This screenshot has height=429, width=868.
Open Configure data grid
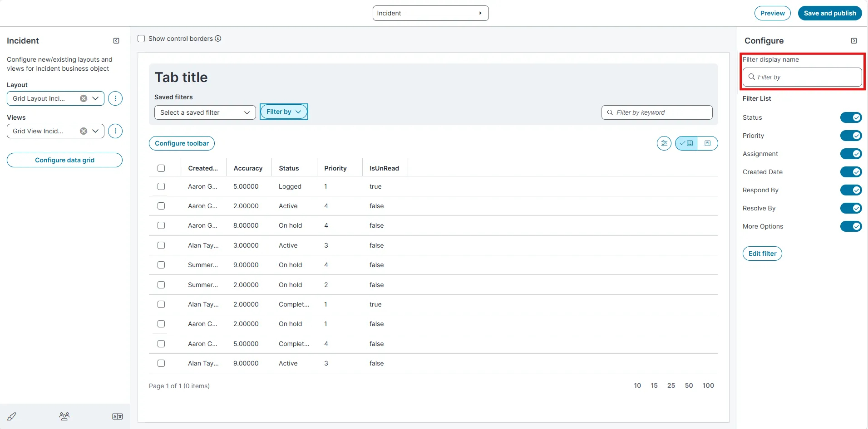tap(64, 160)
